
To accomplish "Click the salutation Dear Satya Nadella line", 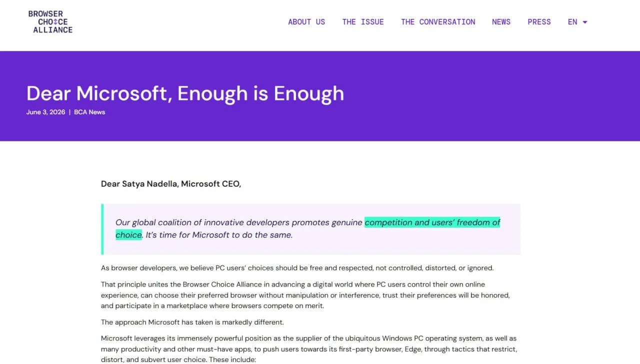I will [171, 184].
